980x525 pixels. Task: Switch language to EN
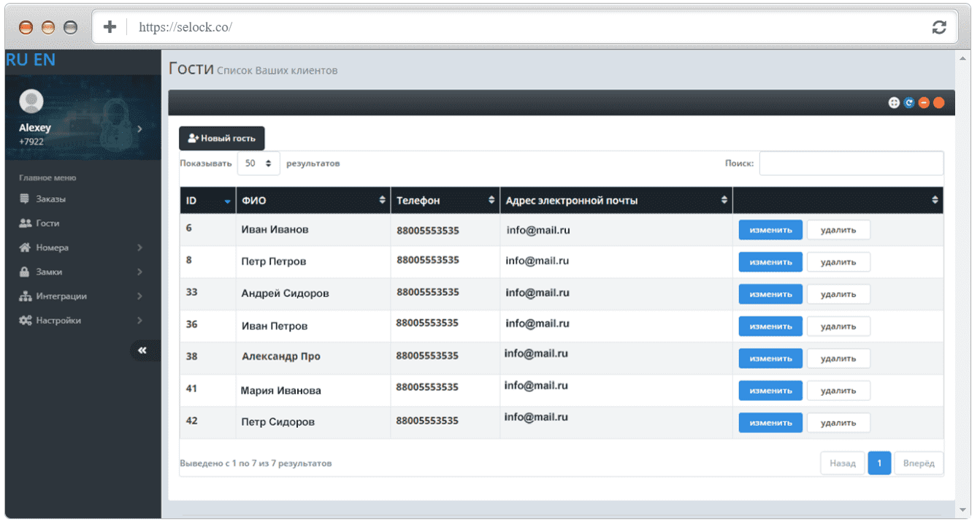(45, 60)
